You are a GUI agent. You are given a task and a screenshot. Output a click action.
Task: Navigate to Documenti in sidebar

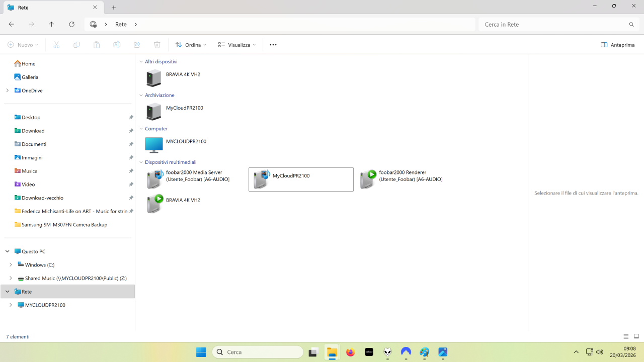click(34, 144)
